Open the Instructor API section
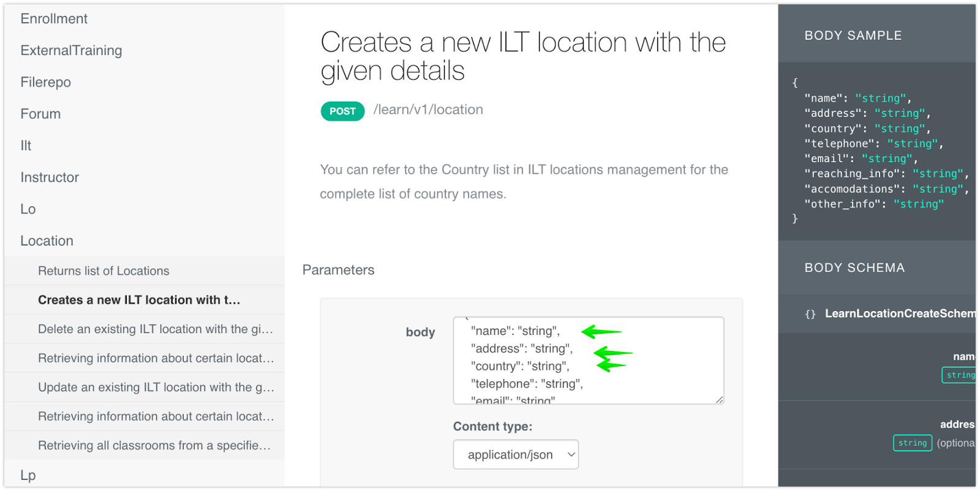The width and height of the screenshot is (980, 491). click(x=50, y=178)
